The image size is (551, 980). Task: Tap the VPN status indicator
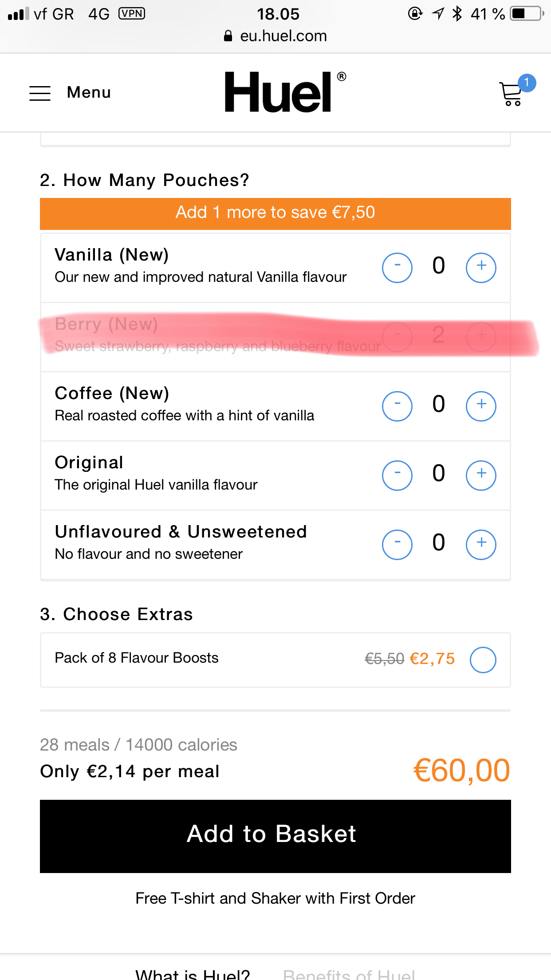coord(132,13)
